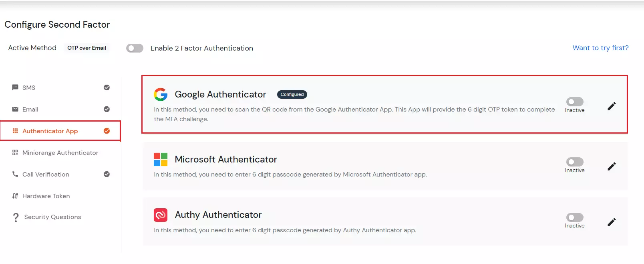Select the Security Questions icon
Screen dimensions: 644x264
(x=15, y=217)
